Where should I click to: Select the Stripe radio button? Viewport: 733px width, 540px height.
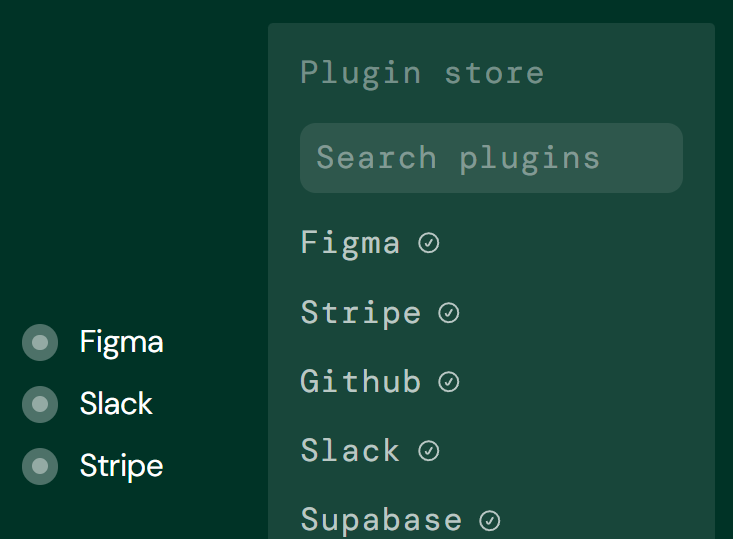(x=40, y=466)
